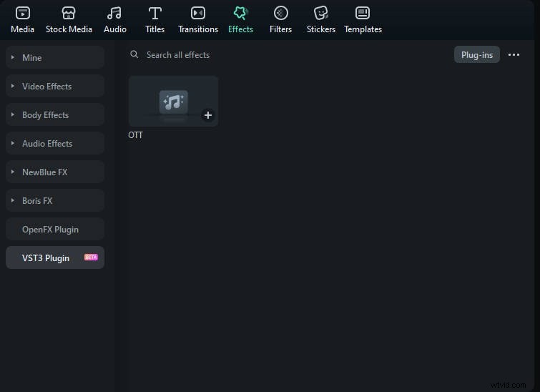The height and width of the screenshot is (392, 540).
Task: Open the three-dot more options menu
Action: pos(514,55)
